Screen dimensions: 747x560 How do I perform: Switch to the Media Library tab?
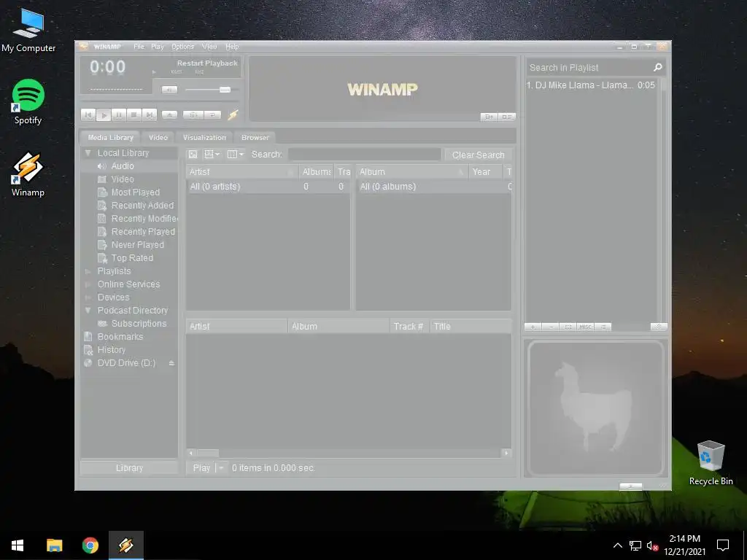(110, 137)
